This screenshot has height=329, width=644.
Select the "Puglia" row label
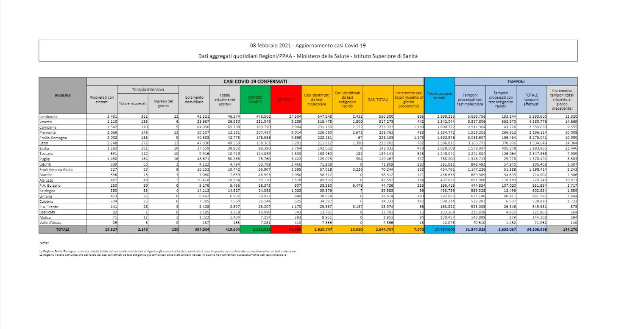pyautogui.click(x=63, y=159)
